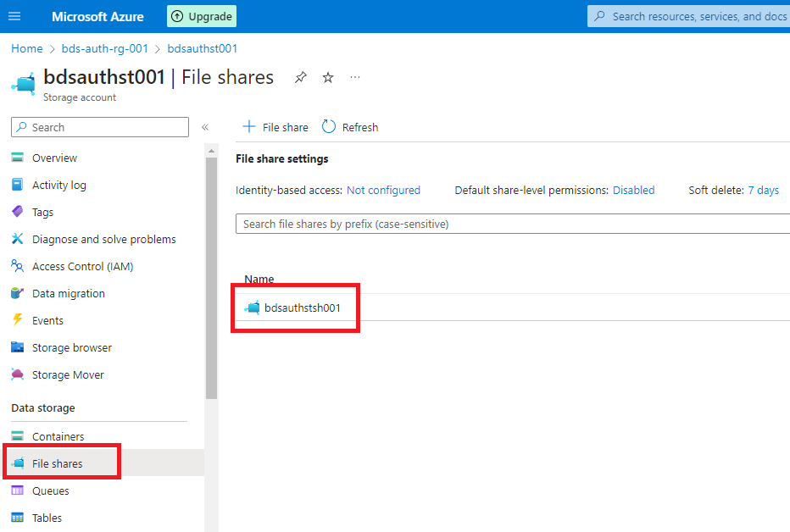Image resolution: width=790 pixels, height=532 pixels.
Task: Click the sidebar scrollbar thumb
Action: point(211,279)
